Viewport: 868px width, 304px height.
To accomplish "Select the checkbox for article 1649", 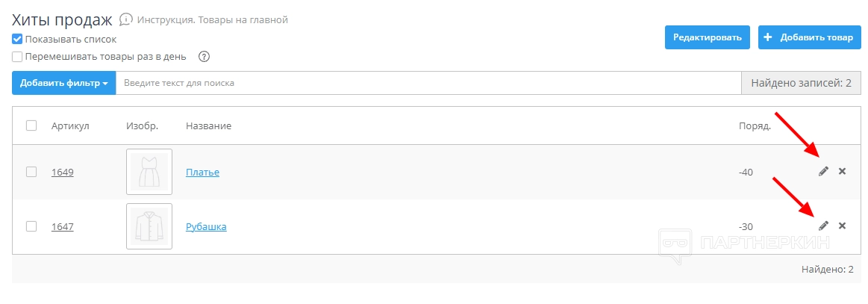I will tap(31, 172).
